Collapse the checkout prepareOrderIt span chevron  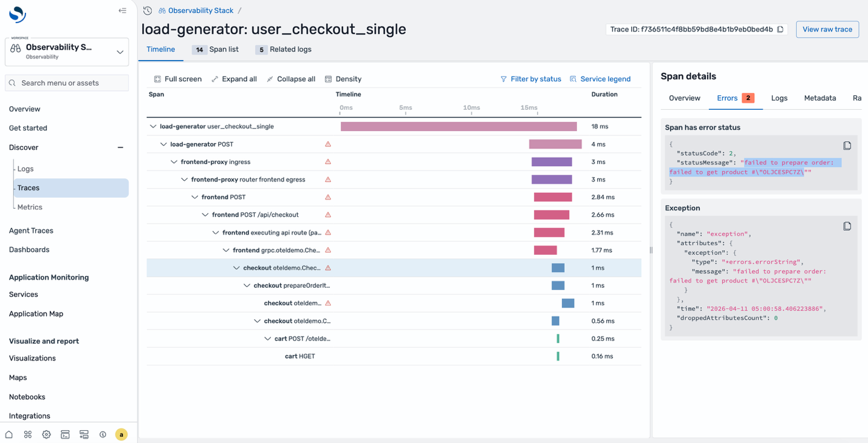click(x=247, y=285)
